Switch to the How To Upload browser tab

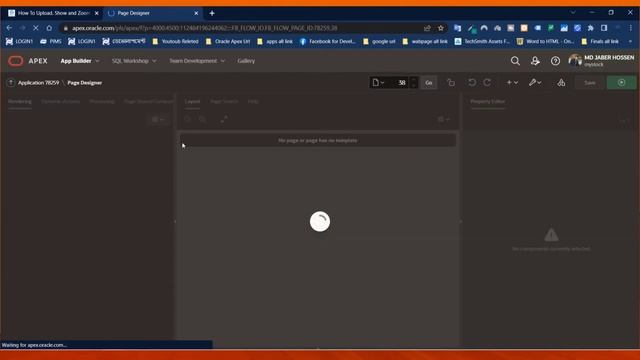(53, 13)
